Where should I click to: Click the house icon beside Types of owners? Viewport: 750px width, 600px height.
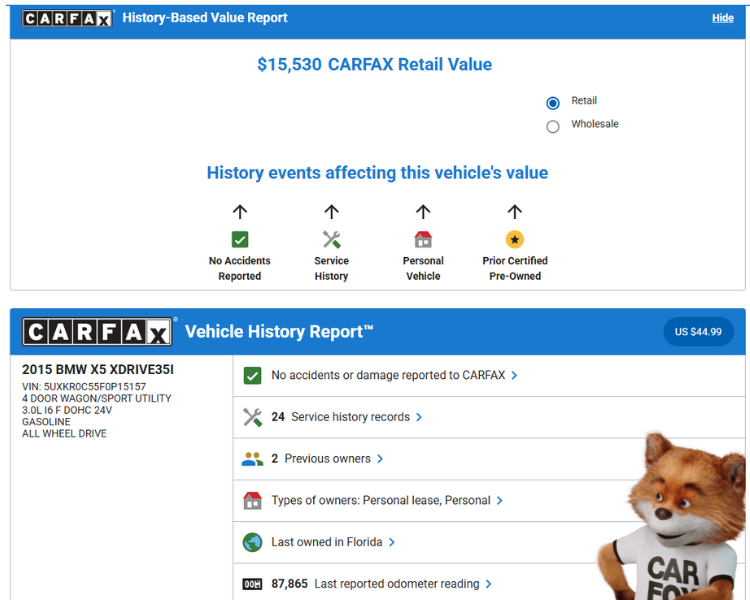[252, 500]
